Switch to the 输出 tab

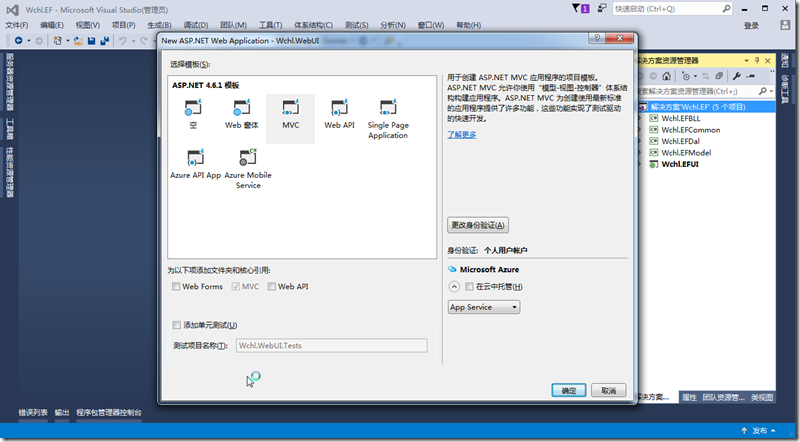coord(62,412)
